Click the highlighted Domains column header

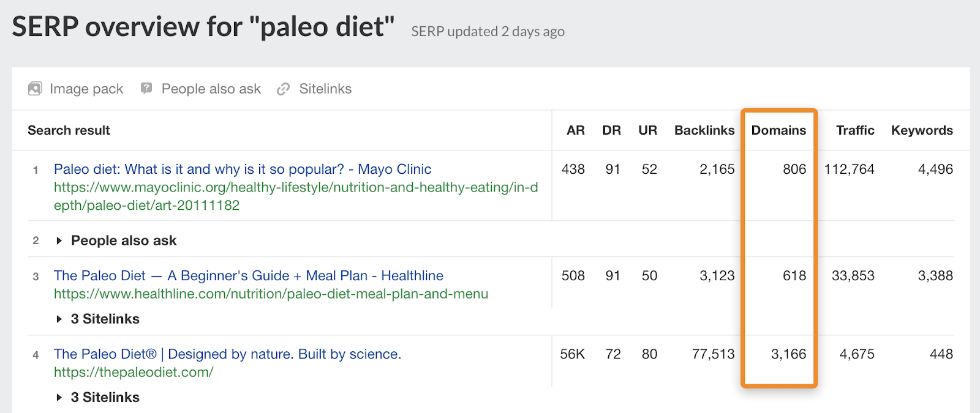779,130
